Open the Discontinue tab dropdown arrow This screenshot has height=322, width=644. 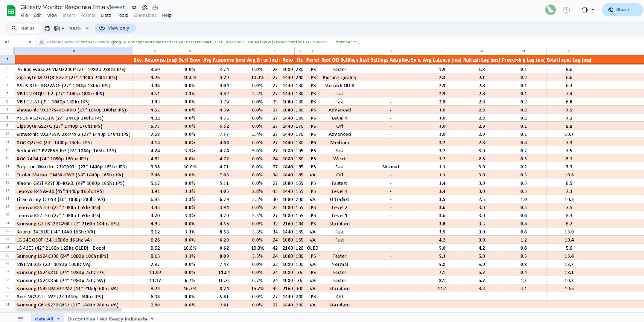tap(152, 319)
